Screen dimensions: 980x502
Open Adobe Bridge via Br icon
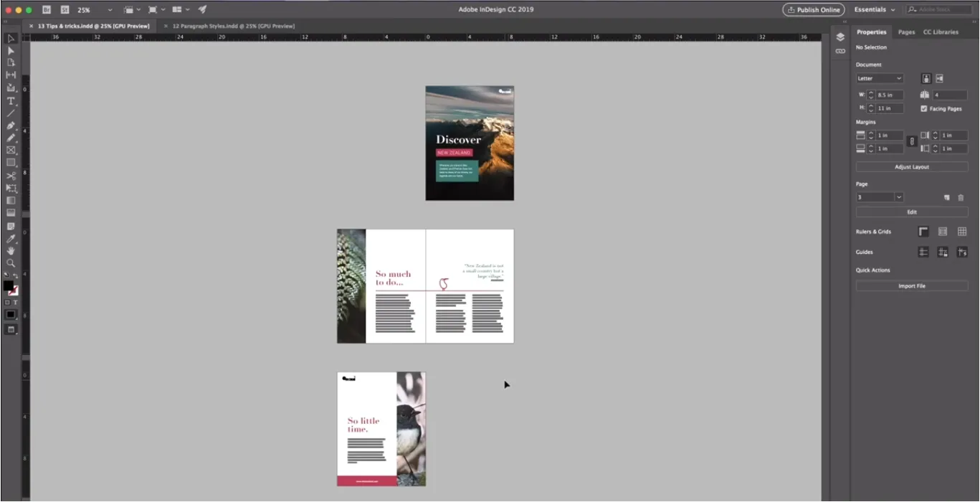47,10
